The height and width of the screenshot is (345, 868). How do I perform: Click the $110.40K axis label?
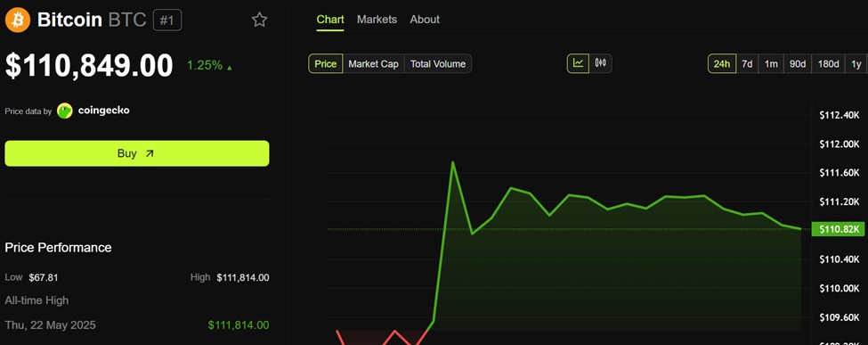click(x=840, y=259)
